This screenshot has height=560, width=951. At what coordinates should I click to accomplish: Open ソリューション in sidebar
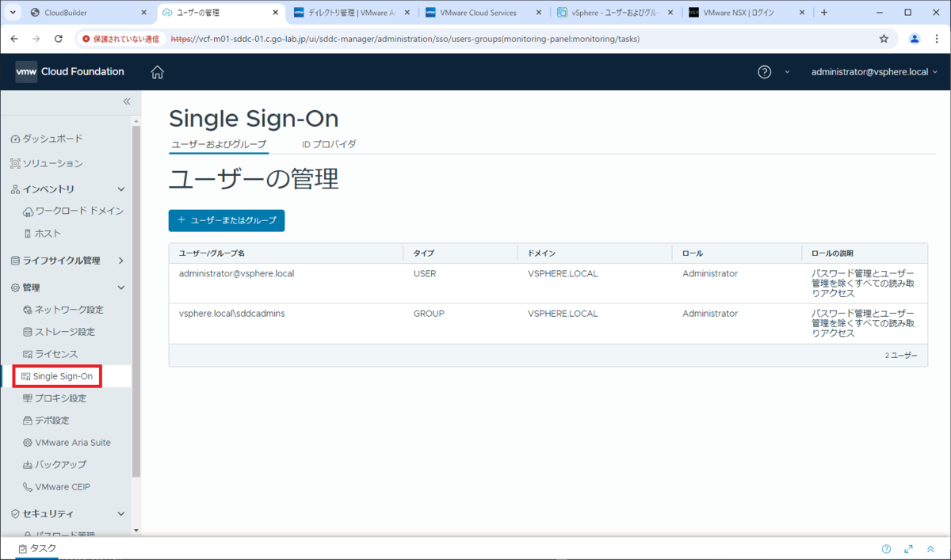click(x=47, y=163)
